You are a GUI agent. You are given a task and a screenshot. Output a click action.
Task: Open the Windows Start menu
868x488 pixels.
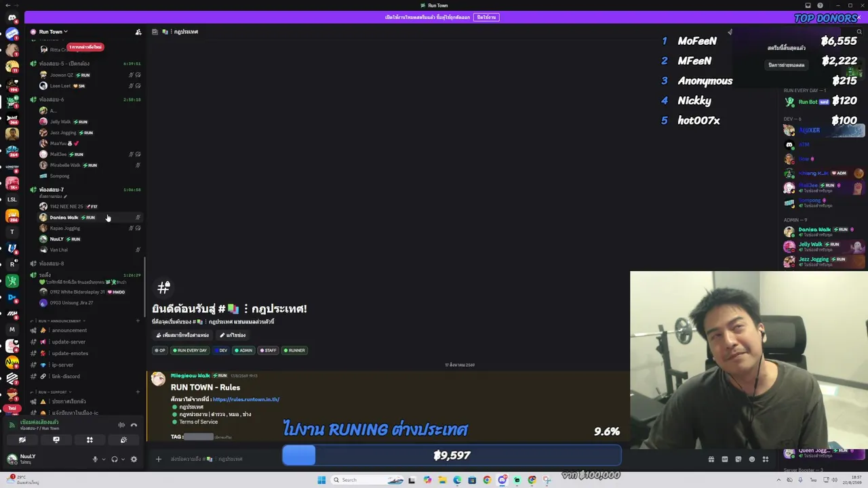click(321, 480)
